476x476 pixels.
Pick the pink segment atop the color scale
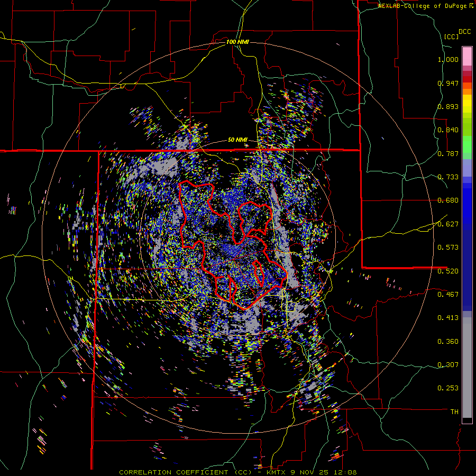[467, 56]
